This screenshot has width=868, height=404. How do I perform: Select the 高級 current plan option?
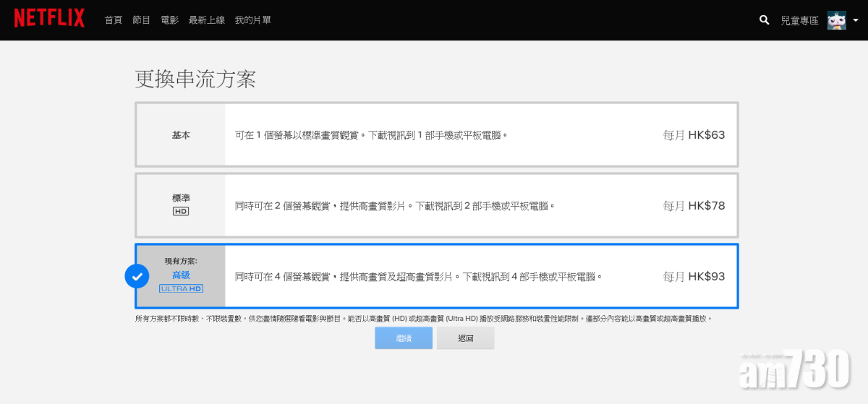[x=436, y=276]
